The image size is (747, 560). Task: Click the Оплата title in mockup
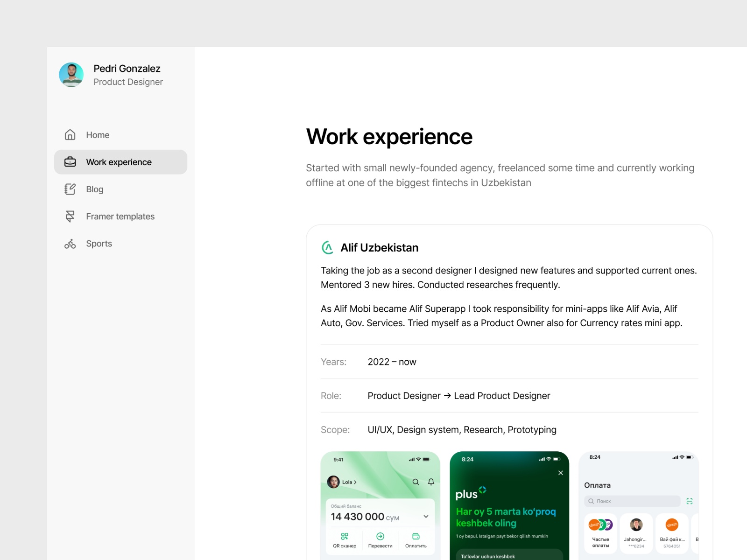coord(597,485)
